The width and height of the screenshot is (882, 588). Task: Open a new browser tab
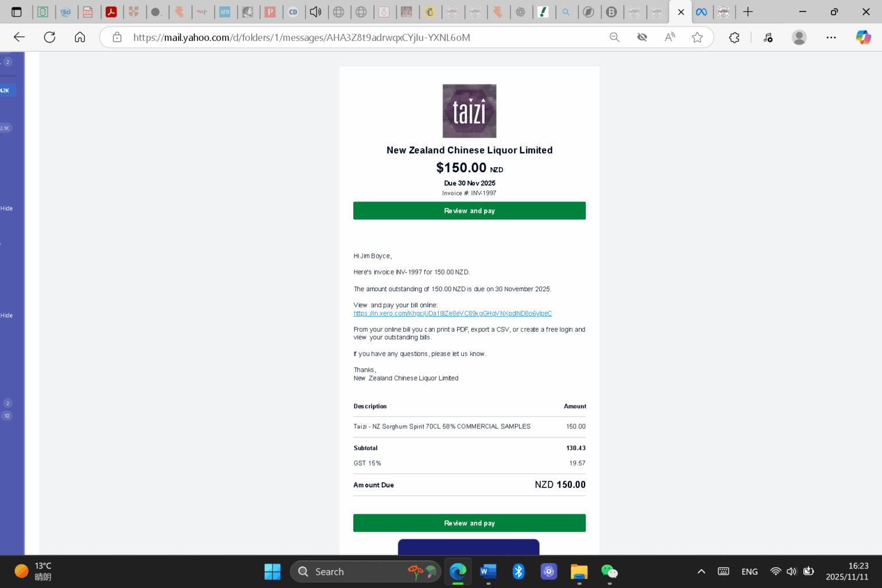pyautogui.click(x=748, y=11)
